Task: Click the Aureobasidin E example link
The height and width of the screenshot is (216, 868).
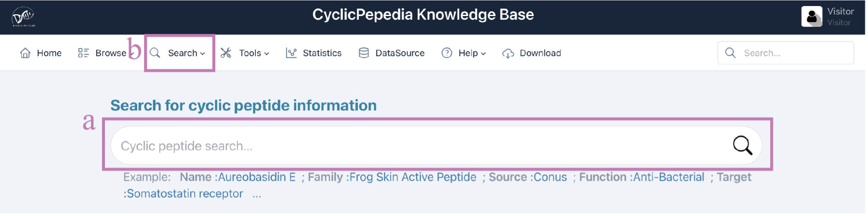Action: tap(257, 177)
